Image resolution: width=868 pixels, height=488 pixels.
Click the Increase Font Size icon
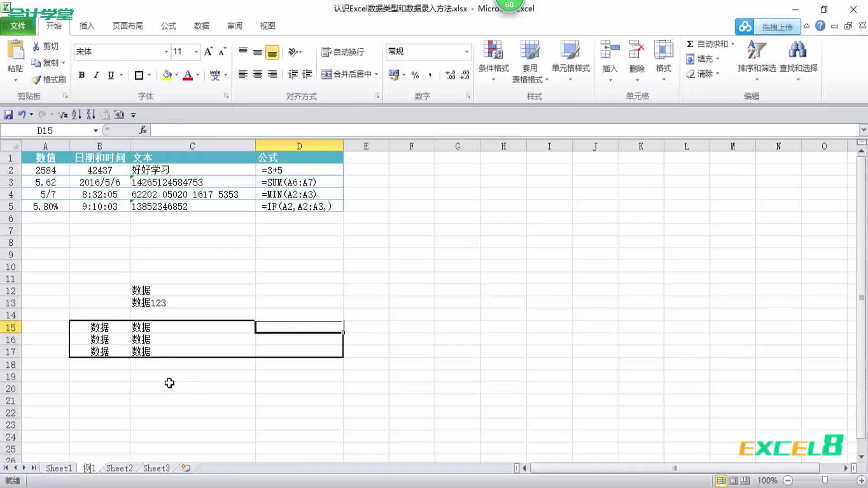coord(208,52)
